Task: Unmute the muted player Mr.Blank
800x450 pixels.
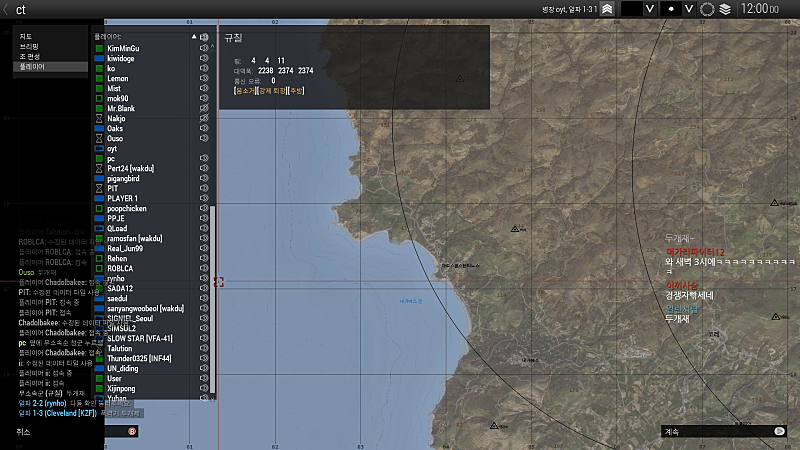Action: coord(204,108)
